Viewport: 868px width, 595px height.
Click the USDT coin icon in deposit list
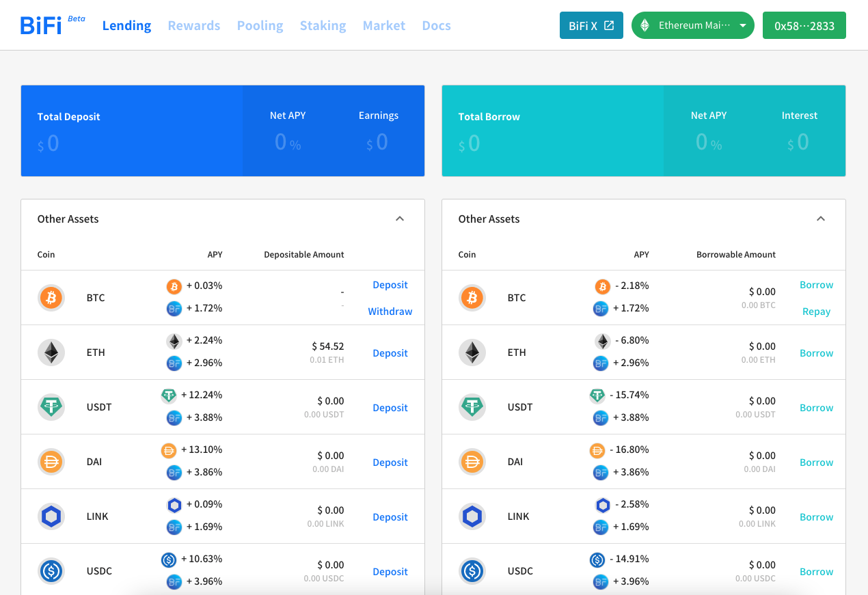[x=51, y=407]
